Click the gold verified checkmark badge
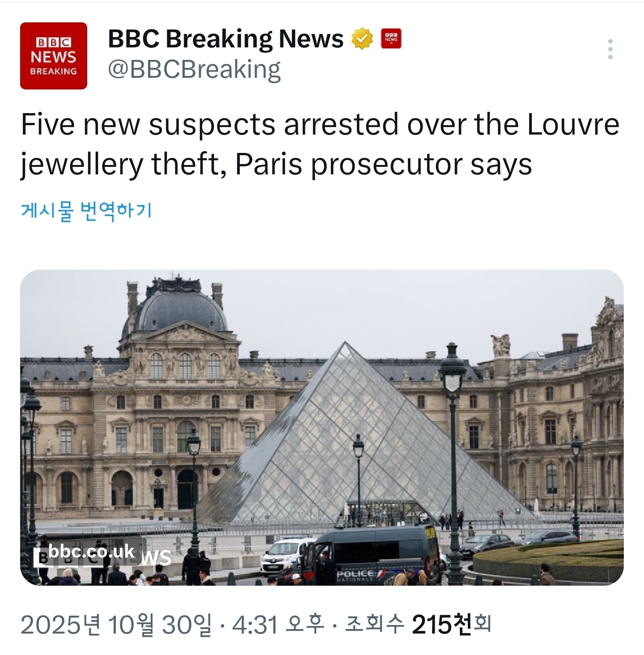The width and height of the screenshot is (644, 655). (362, 39)
